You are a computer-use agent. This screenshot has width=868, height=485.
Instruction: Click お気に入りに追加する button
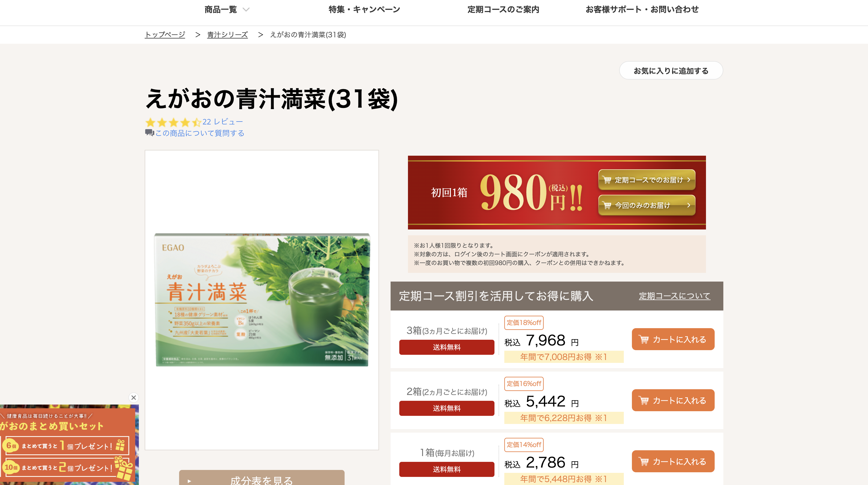671,70
